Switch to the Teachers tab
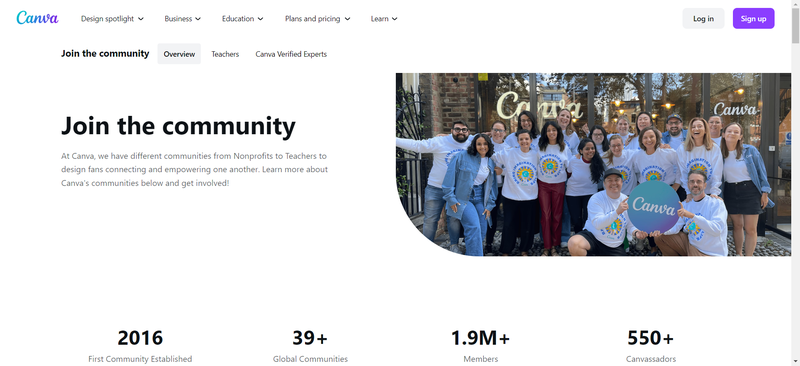This screenshot has width=800, height=366. coord(225,54)
